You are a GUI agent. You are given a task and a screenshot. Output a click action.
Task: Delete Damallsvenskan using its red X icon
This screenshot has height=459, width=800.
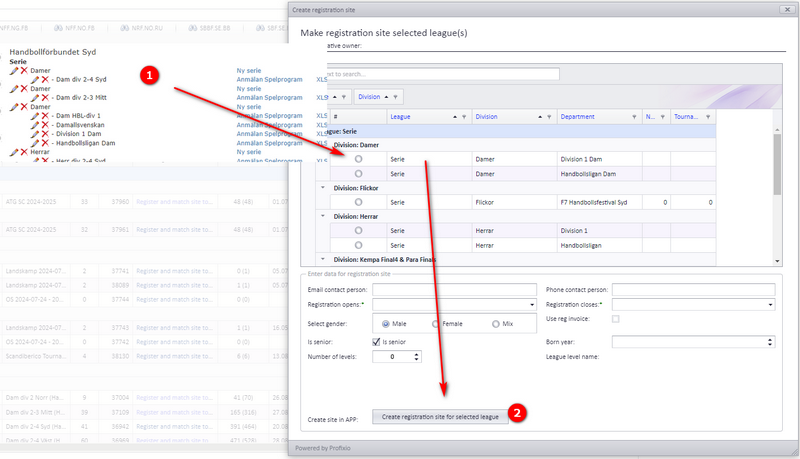(x=45, y=125)
